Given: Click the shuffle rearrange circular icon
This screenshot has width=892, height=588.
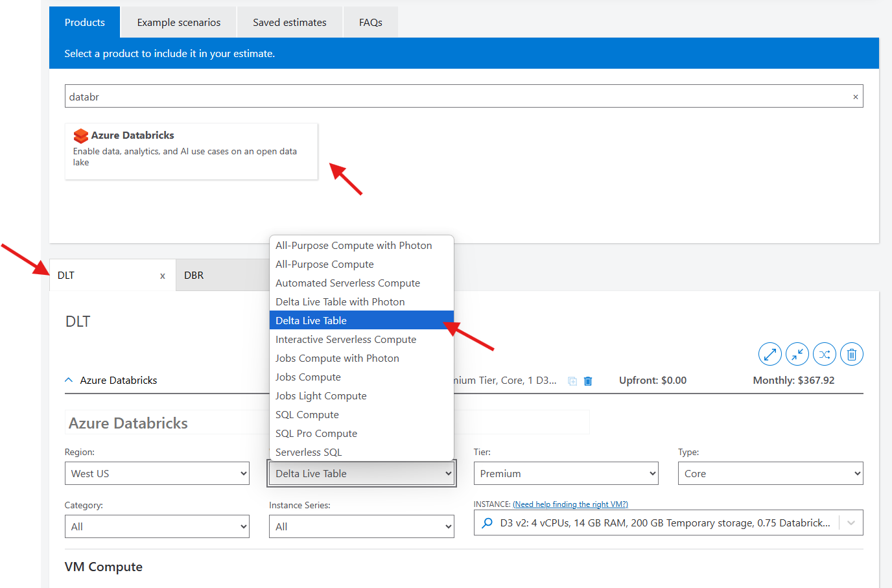Looking at the screenshot, I should click(825, 355).
